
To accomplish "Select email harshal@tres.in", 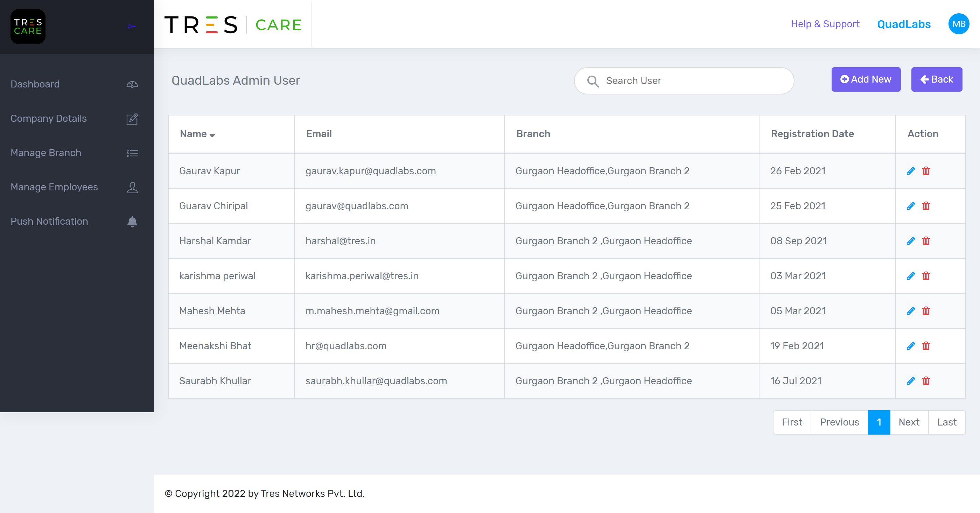I will click(341, 241).
